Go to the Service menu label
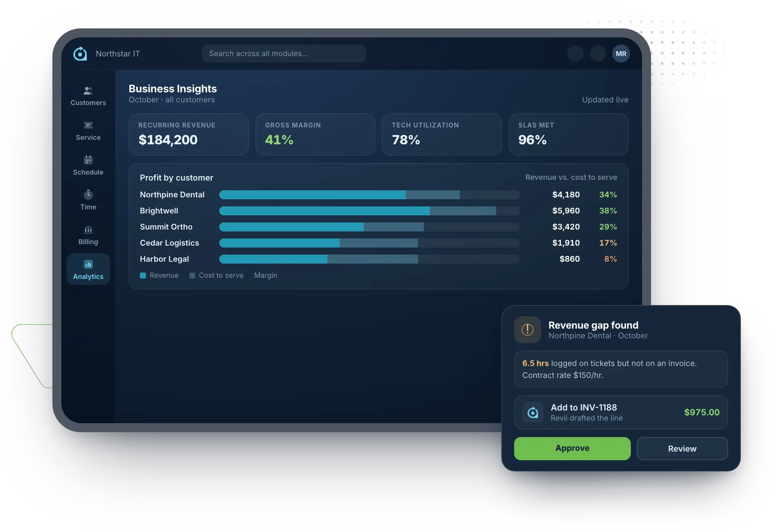The image size is (776, 532). pyautogui.click(x=88, y=137)
